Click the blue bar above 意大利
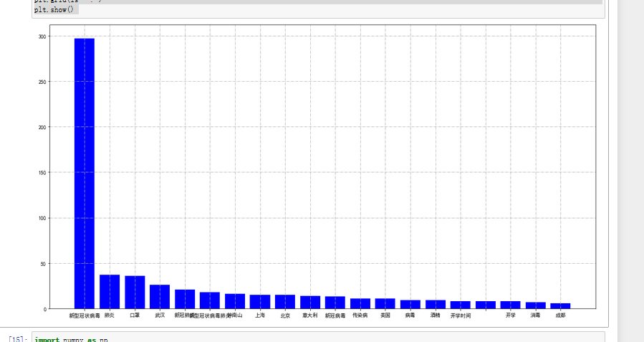The width and height of the screenshot is (644, 342). click(x=310, y=302)
